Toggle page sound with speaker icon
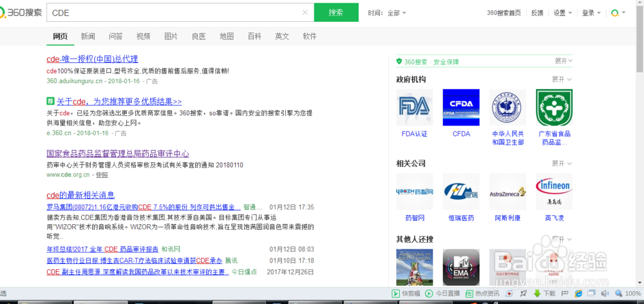 [x=605, y=293]
